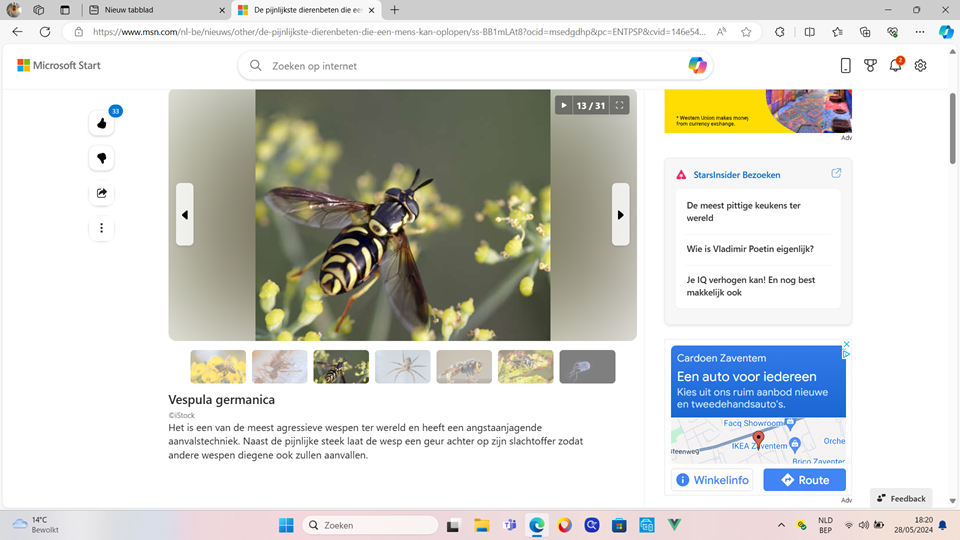Open the three-dot more options menu
The height and width of the screenshot is (540, 960).
click(101, 228)
